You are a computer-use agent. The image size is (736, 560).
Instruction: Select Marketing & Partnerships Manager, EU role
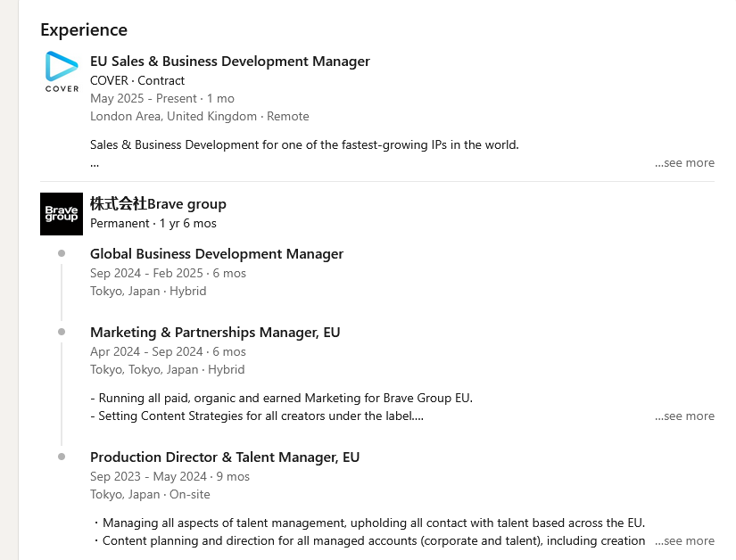point(215,332)
